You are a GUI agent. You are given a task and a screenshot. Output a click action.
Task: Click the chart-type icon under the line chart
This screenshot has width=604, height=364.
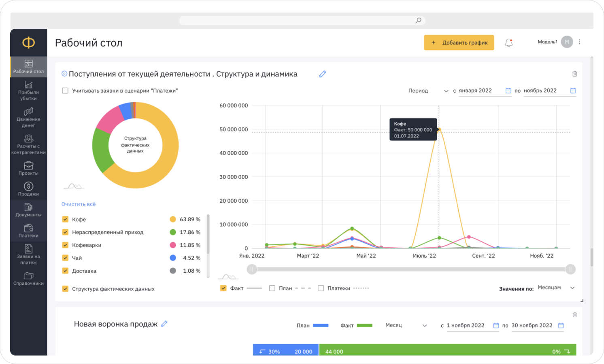[x=228, y=277]
